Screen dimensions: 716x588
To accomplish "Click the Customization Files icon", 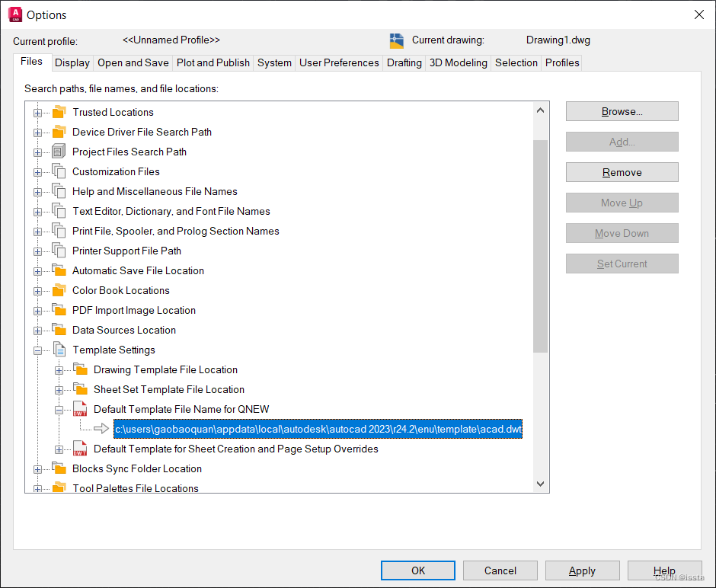I will point(59,171).
